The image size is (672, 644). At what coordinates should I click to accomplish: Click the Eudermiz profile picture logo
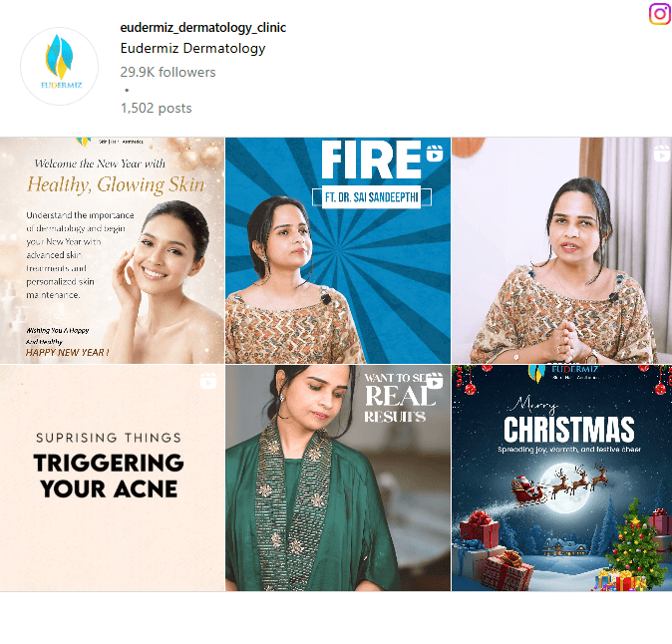point(59,66)
